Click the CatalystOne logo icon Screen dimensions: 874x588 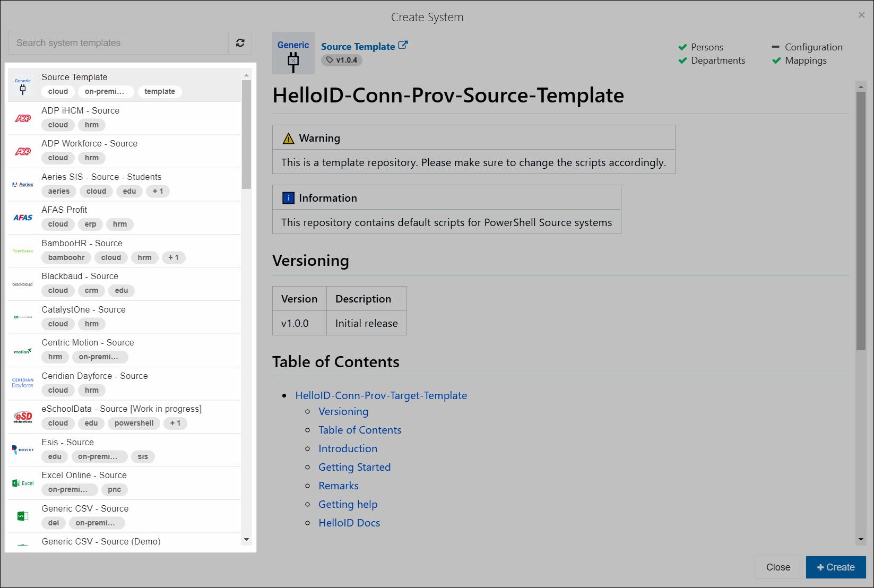[23, 317]
